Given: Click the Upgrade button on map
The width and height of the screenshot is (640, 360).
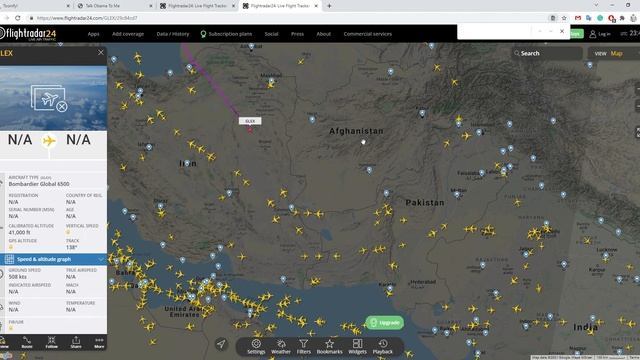Looking at the screenshot, I should pyautogui.click(x=384, y=323).
